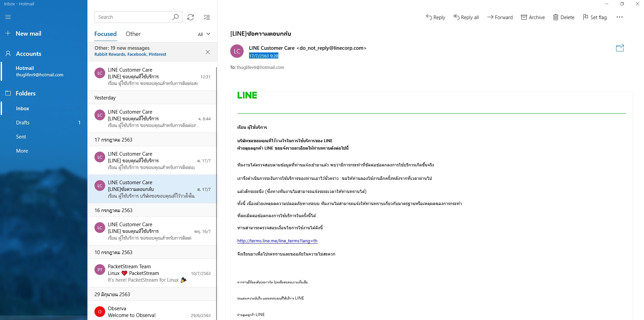This screenshot has height=320, width=644.
Task: Click Rabbit Rewards, Facebook, Pinterest banner text
Action: (x=130, y=54)
